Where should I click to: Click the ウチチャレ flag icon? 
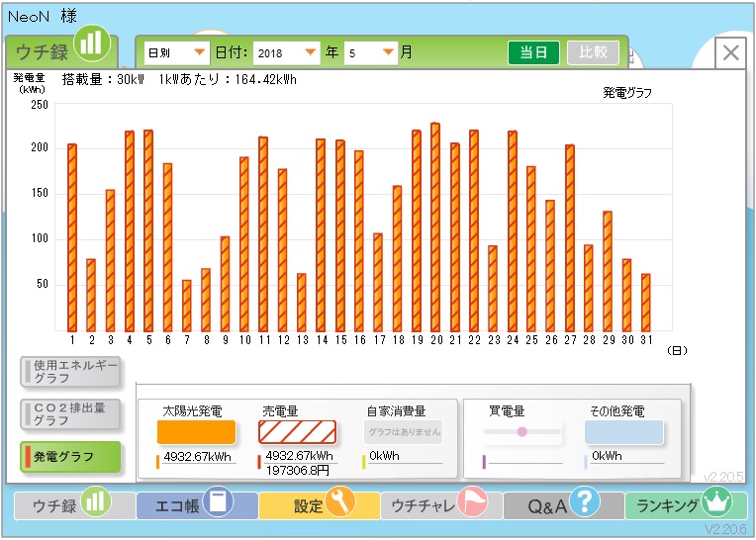[x=472, y=501]
